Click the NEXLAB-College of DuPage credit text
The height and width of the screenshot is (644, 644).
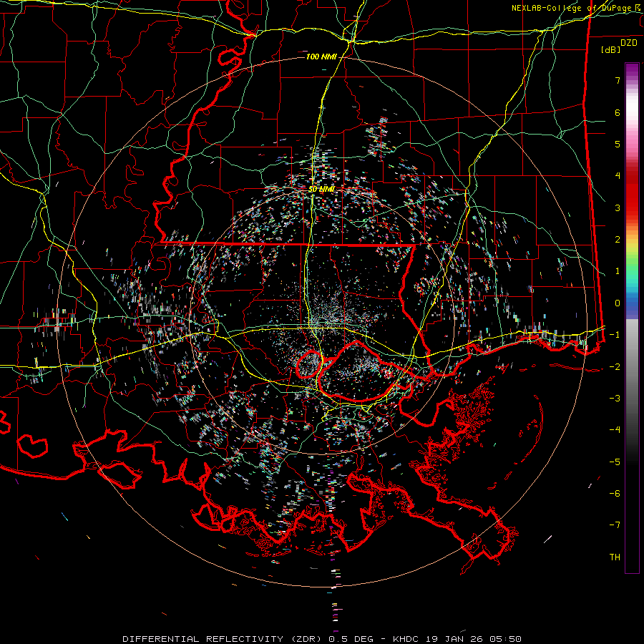coord(577,8)
